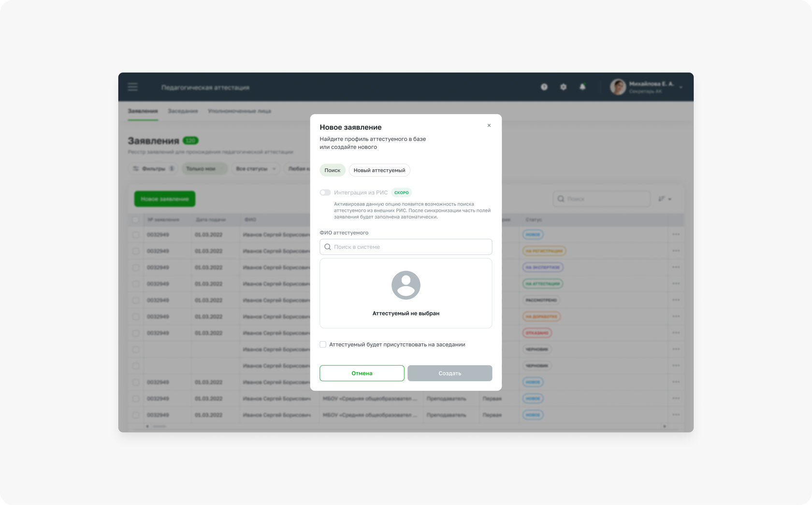Click the table Поиск field in background
This screenshot has height=505, width=812.
pos(602,199)
